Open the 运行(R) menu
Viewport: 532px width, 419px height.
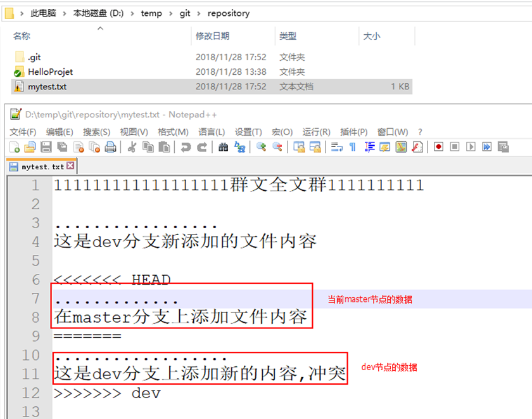click(x=316, y=132)
